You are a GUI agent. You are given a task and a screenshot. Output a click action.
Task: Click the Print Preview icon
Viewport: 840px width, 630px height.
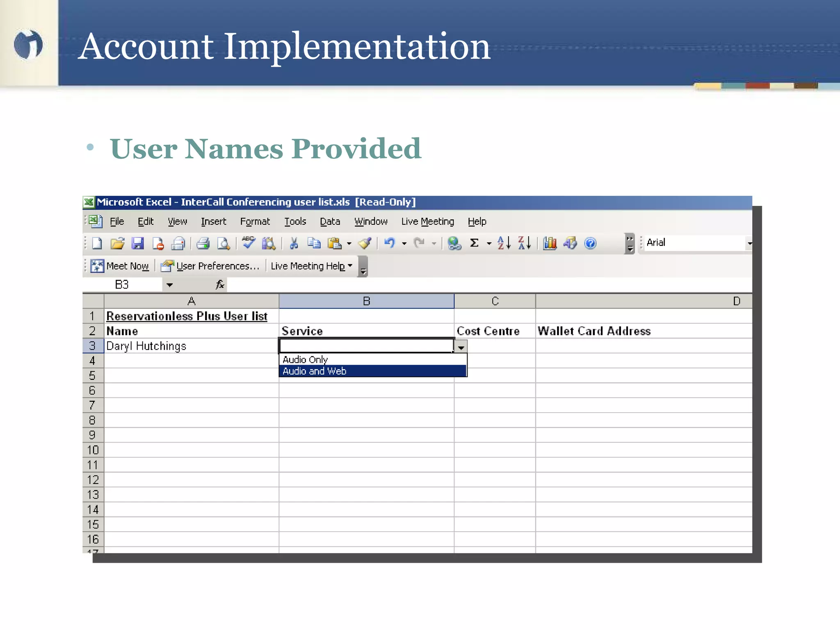click(224, 243)
